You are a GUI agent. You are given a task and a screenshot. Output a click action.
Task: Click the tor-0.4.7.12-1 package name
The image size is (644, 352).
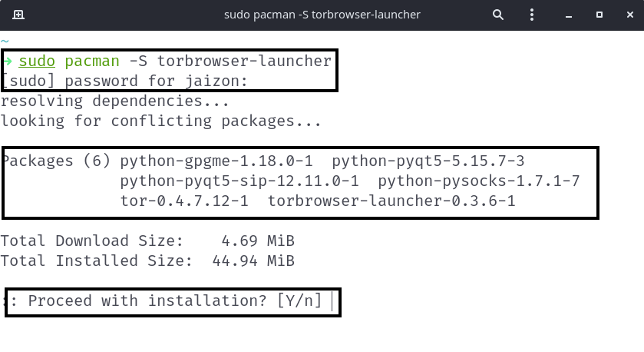point(183,201)
